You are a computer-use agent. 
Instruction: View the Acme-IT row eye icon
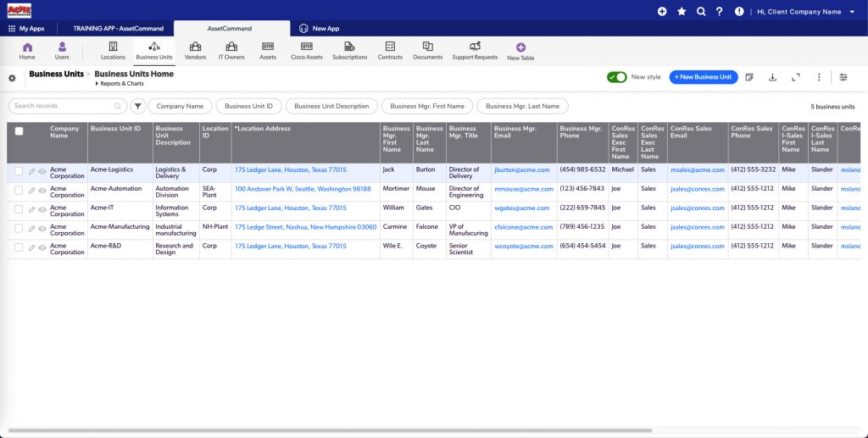42,209
